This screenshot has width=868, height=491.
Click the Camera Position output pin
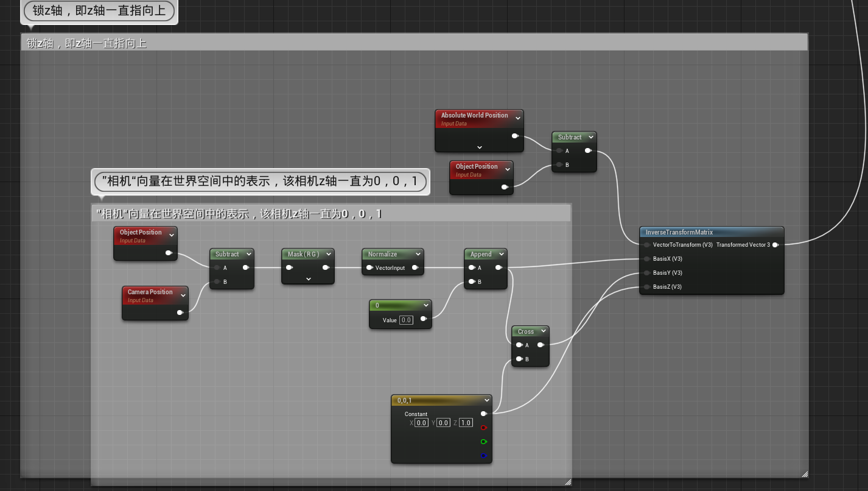[180, 313]
